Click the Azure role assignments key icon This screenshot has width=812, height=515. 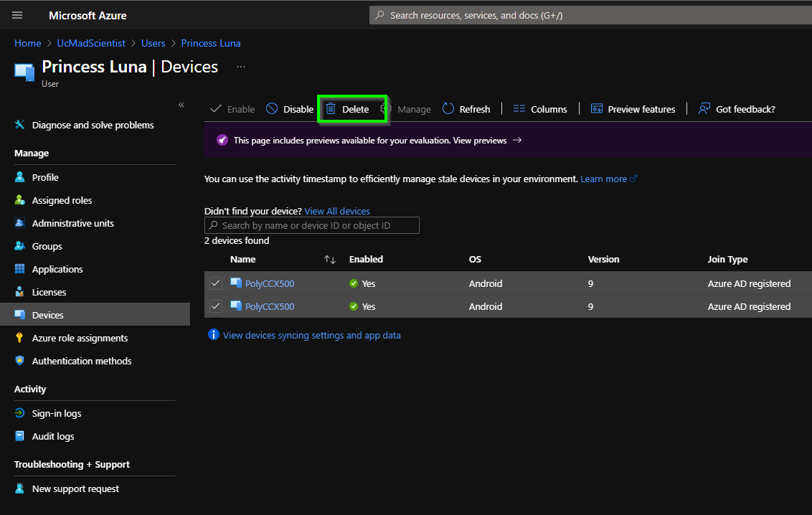pyautogui.click(x=19, y=337)
